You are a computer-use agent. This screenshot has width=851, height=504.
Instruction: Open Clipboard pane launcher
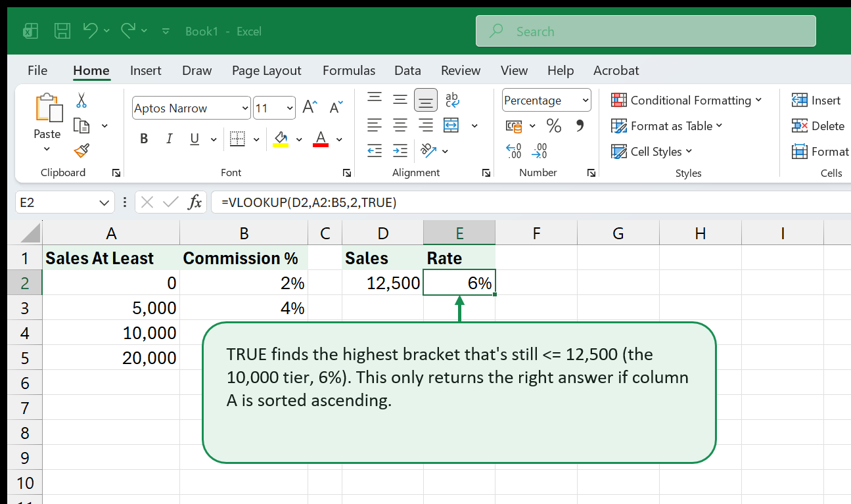116,173
